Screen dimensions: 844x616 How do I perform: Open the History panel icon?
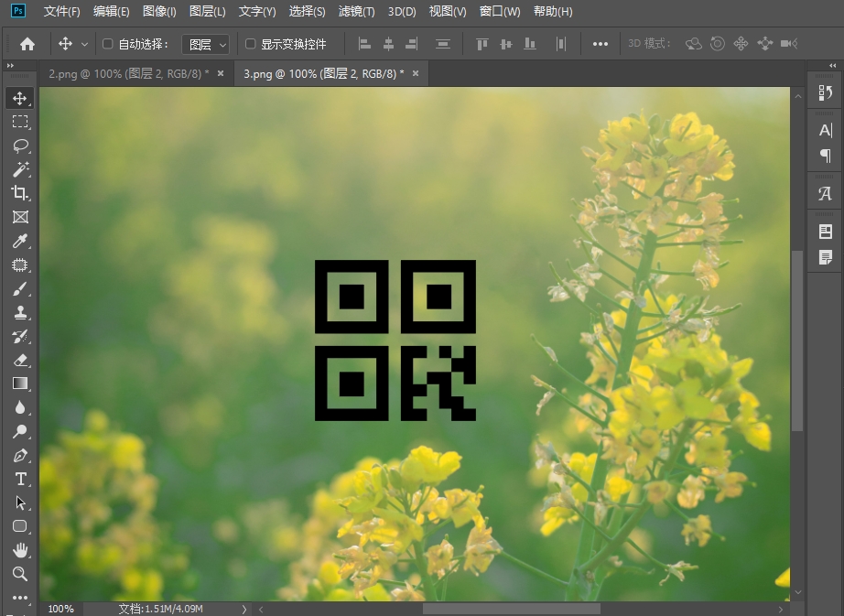[825, 92]
